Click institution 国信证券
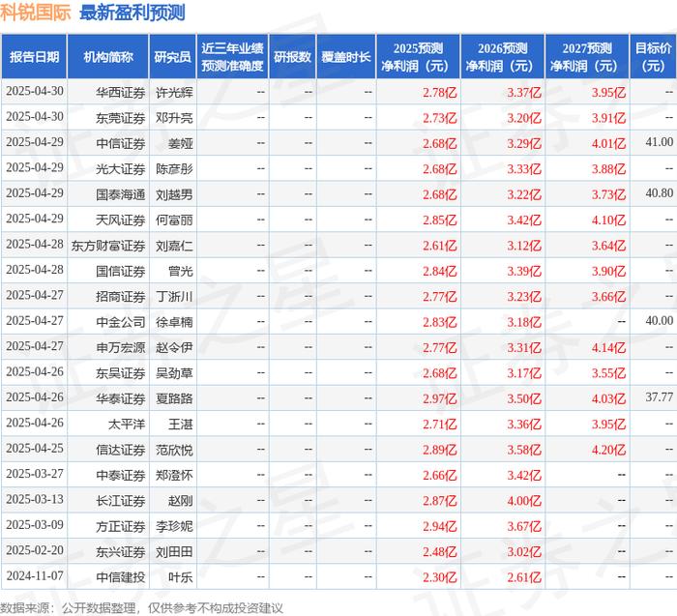Image resolution: width=677 pixels, height=616 pixels. [x=121, y=271]
